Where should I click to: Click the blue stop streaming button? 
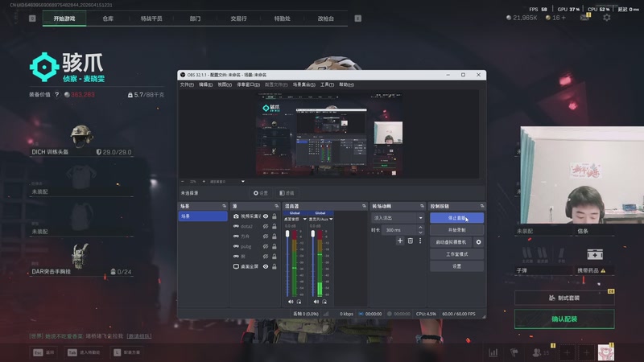tap(456, 218)
